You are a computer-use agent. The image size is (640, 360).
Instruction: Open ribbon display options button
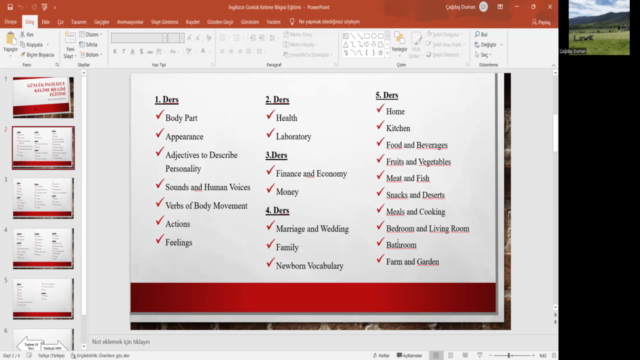coord(500,7)
